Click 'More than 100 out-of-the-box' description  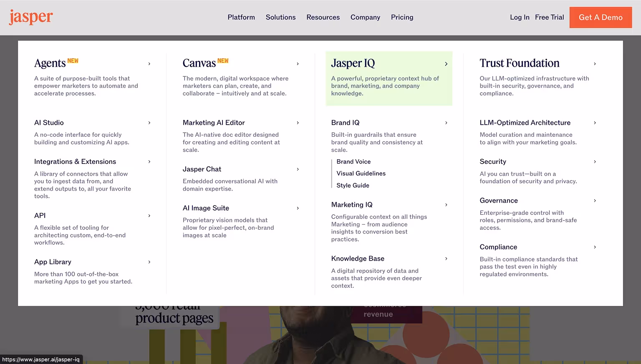click(83, 278)
